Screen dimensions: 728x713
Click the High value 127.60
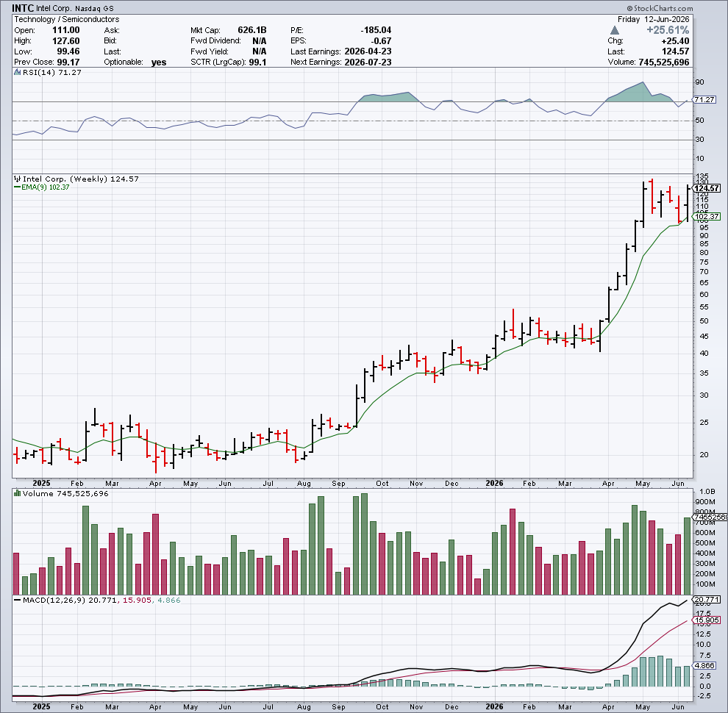pos(65,41)
